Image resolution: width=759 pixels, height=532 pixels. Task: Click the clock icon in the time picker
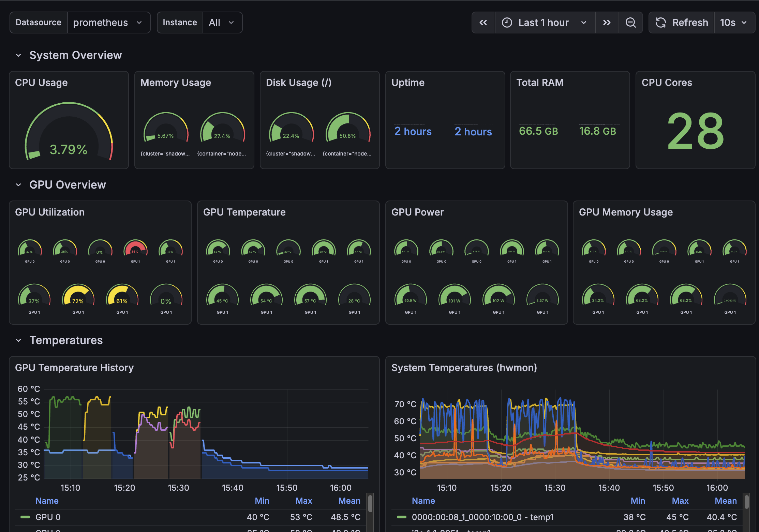[507, 23]
